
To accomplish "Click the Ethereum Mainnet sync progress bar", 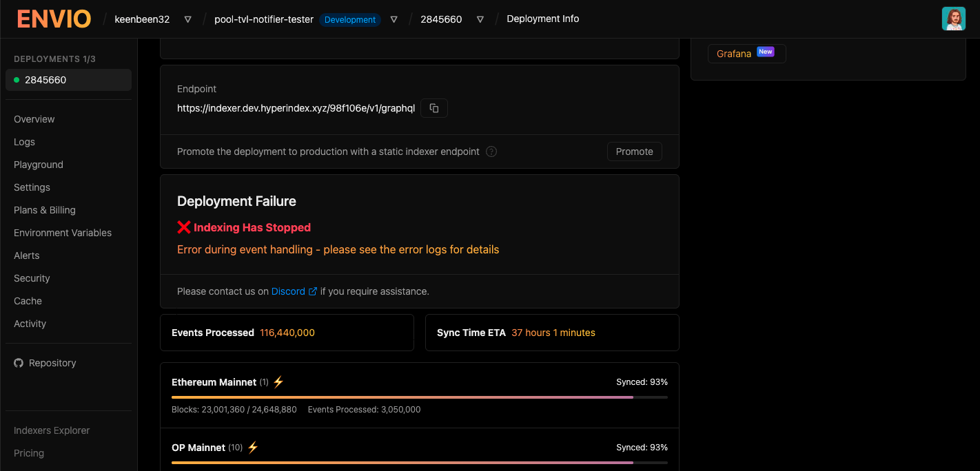I will (419, 397).
